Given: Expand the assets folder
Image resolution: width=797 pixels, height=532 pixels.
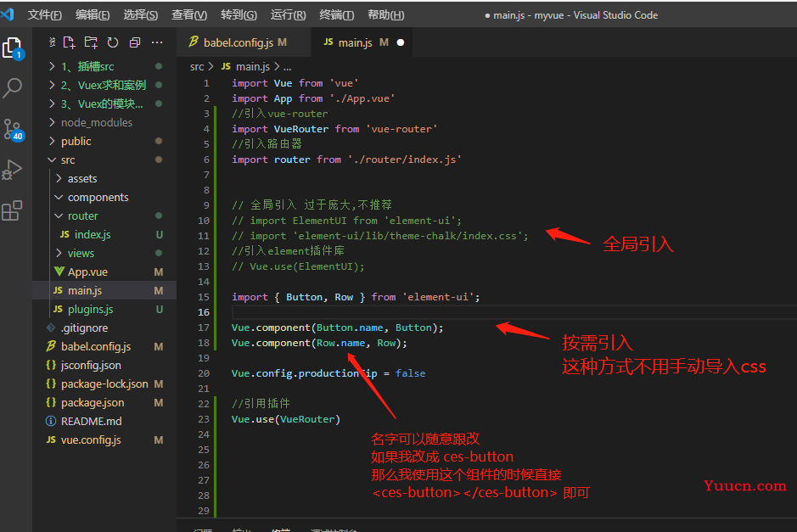Looking at the screenshot, I should tap(104, 178).
